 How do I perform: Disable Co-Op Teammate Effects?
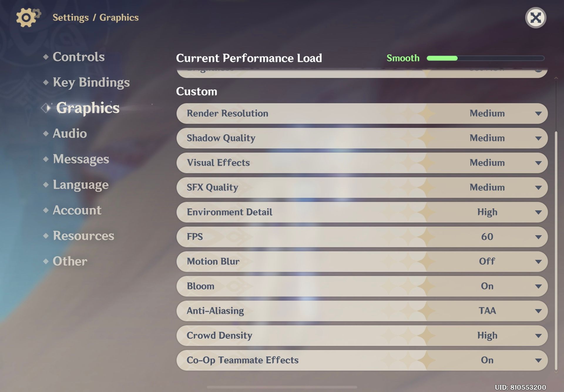click(539, 360)
